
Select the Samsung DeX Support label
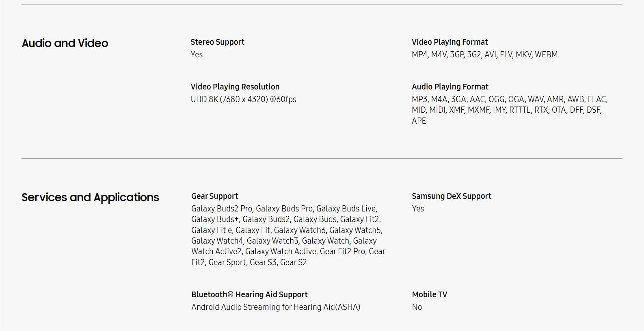[x=452, y=196]
